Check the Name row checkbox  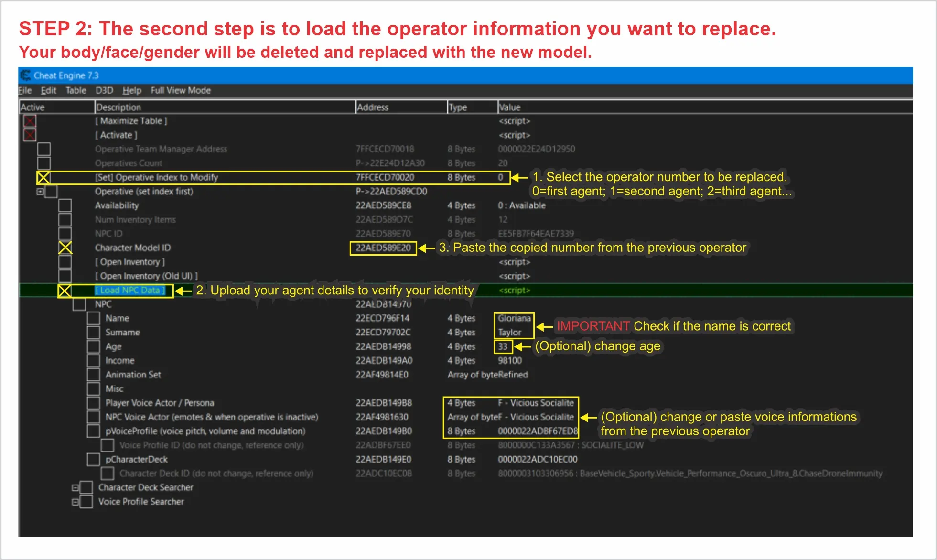(94, 318)
